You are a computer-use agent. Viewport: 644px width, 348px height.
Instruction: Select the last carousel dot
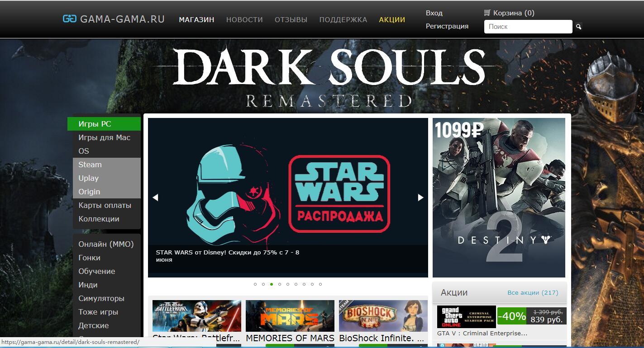(320, 284)
